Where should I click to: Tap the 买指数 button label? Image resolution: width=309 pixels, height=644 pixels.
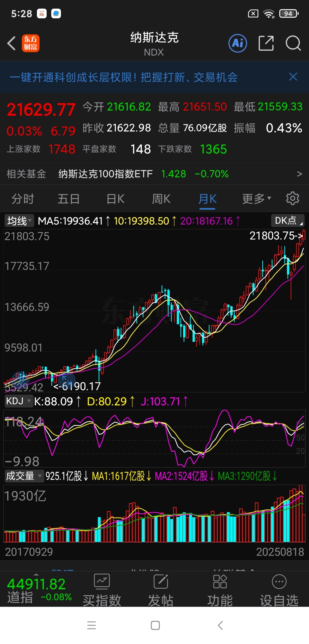point(102,600)
